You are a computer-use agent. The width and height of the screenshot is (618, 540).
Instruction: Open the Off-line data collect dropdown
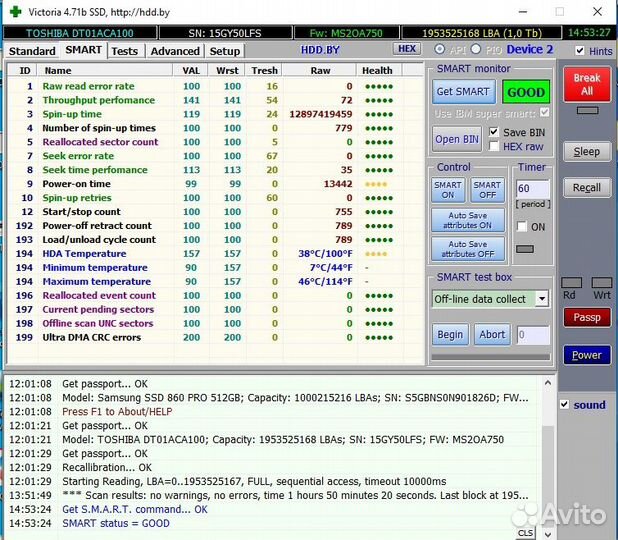coord(541,299)
